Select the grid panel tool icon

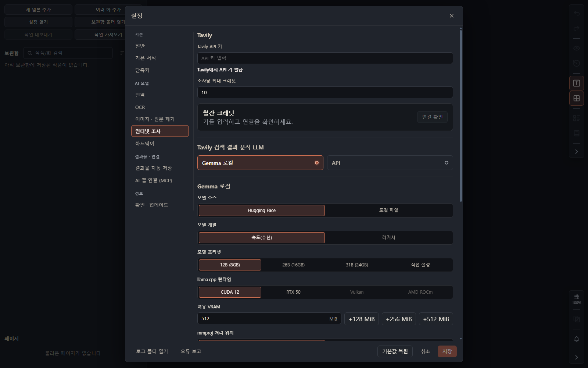[577, 98]
